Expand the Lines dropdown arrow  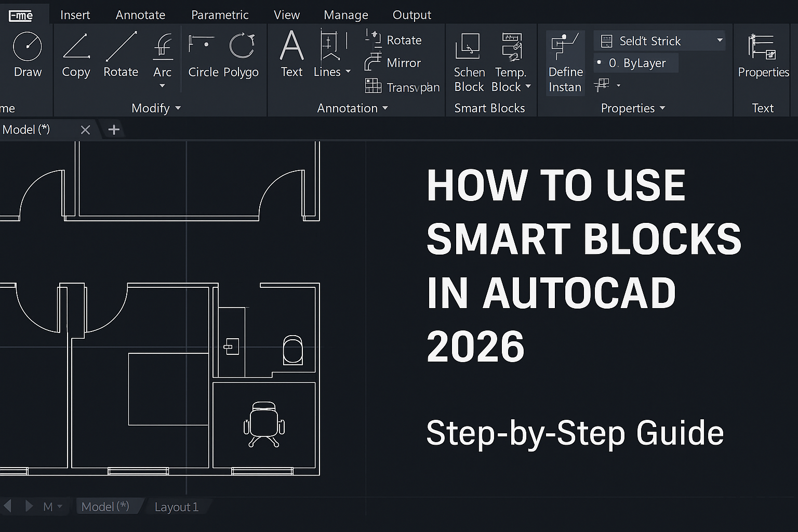point(348,72)
